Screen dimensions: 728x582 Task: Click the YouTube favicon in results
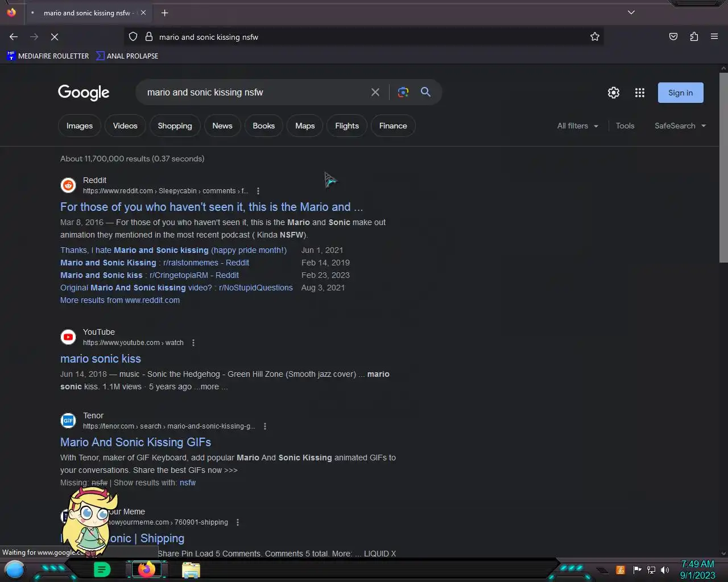click(68, 336)
